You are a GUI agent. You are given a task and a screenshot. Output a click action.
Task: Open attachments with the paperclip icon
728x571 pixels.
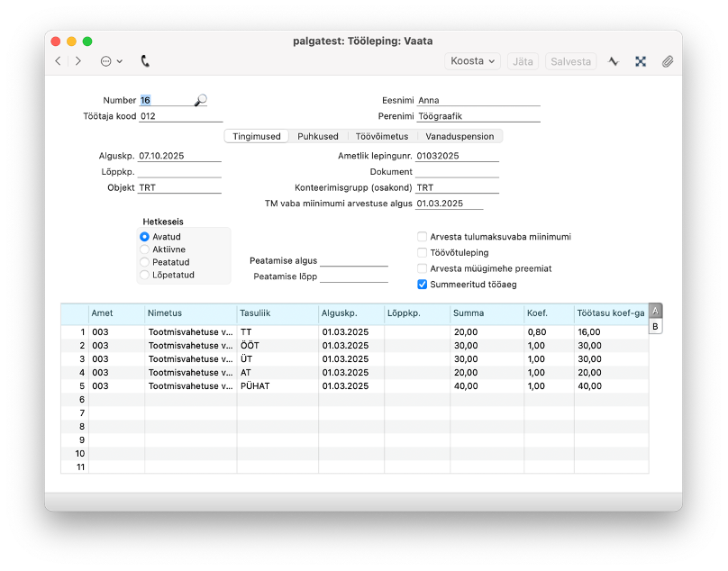click(668, 61)
